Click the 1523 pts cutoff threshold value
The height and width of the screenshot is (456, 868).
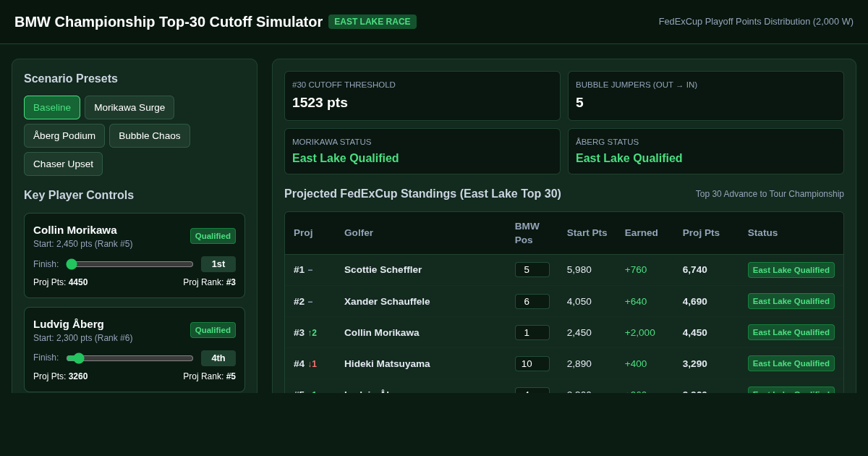(320, 103)
